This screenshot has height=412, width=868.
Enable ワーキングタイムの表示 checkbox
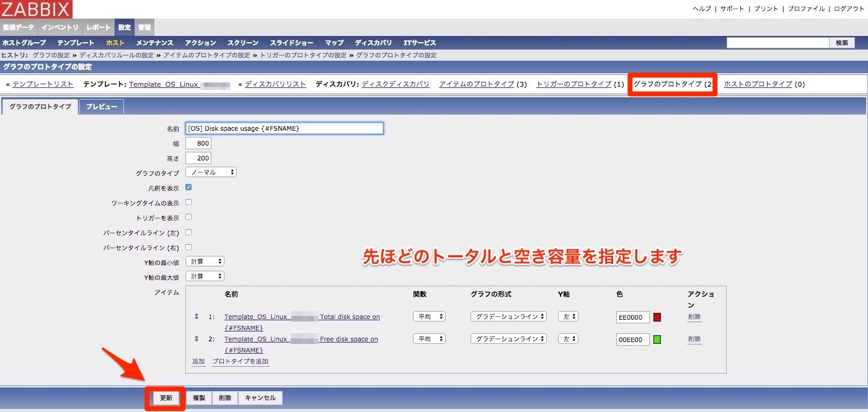pyautogui.click(x=188, y=202)
